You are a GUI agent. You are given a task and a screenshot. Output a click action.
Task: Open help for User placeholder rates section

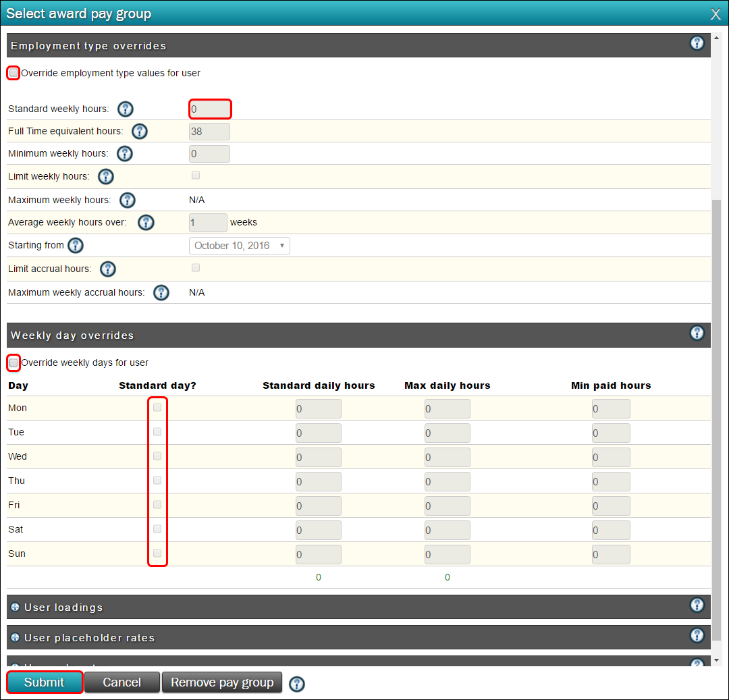tap(697, 635)
